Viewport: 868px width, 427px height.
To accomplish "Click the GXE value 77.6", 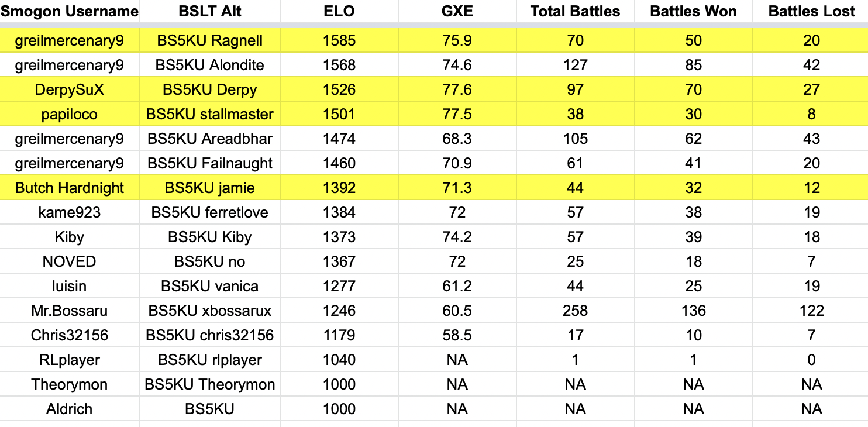I will coord(457,89).
